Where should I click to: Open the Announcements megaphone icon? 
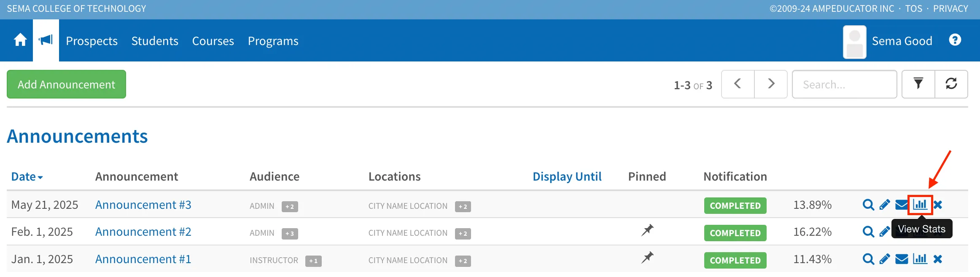[x=46, y=40]
